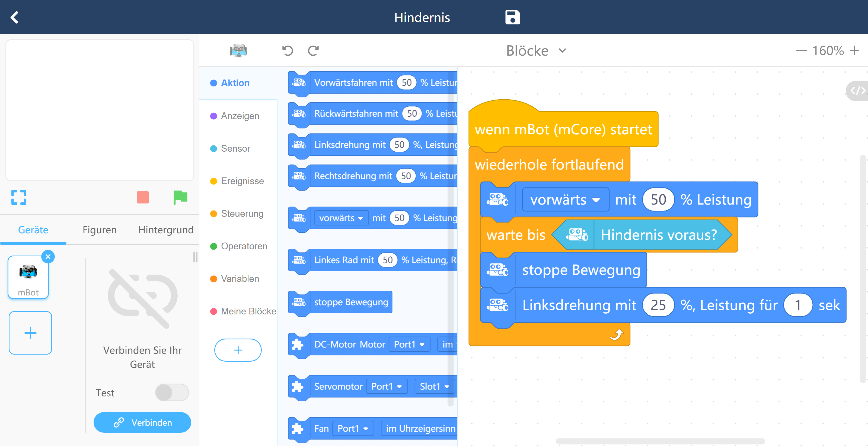Select wenn mBot (mCore) startet hat block
Screen dimensions: 868x446
coord(563,129)
